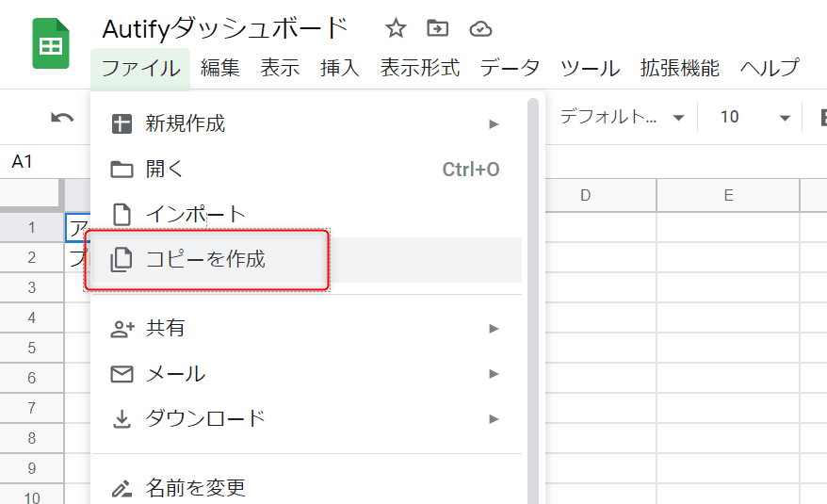Check the cloud save status icon
The height and width of the screenshot is (504, 827).
[480, 29]
